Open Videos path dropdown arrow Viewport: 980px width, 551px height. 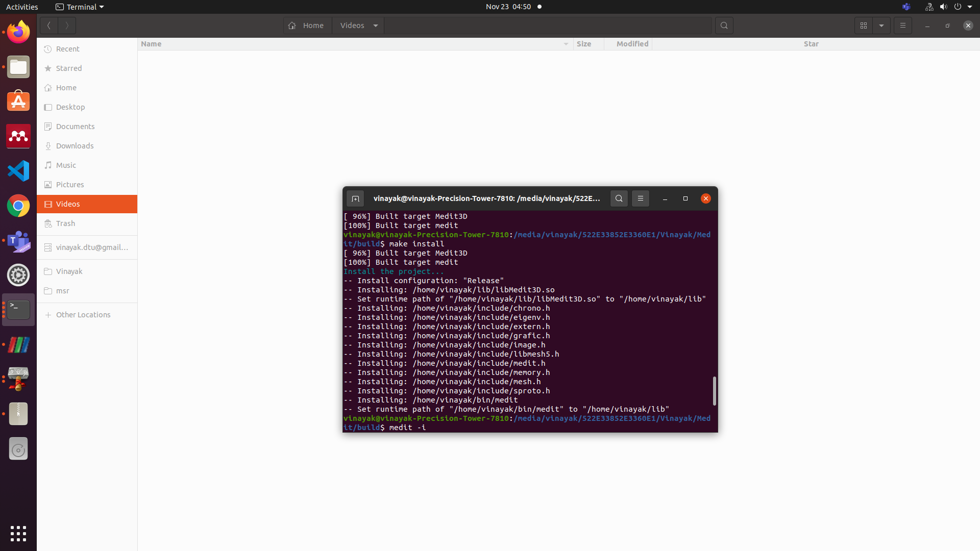tap(376, 26)
